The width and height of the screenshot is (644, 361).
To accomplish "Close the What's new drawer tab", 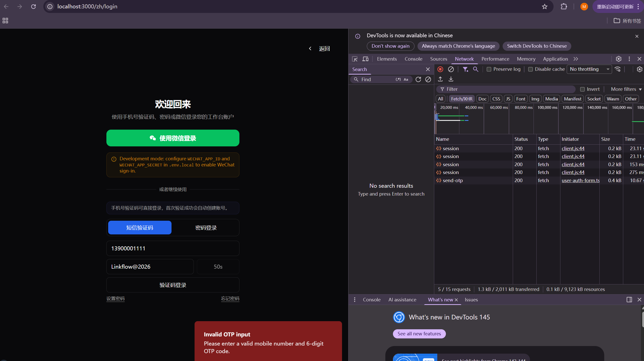I will (x=457, y=300).
